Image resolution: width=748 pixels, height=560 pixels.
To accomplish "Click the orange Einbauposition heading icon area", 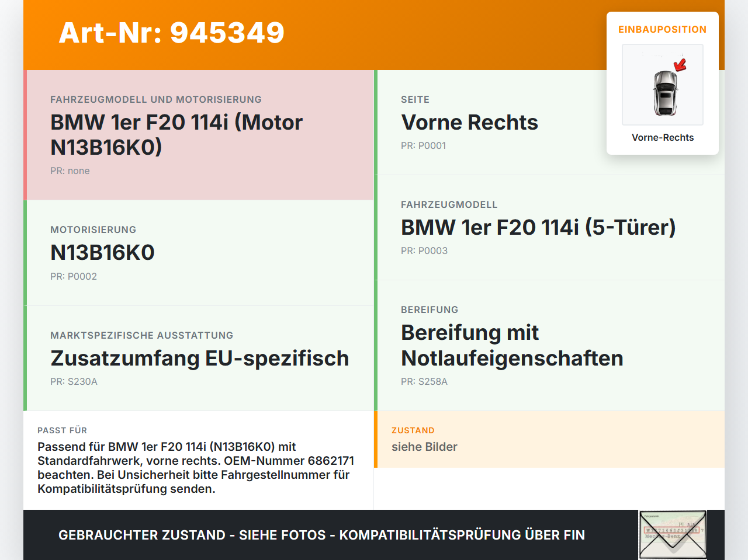I will pos(662,29).
